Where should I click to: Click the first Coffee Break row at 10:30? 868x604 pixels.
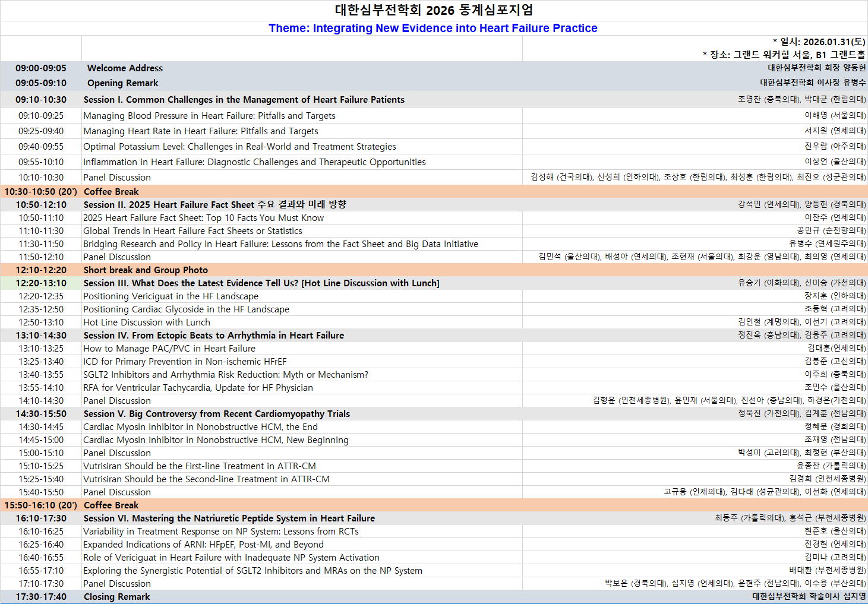(111, 192)
